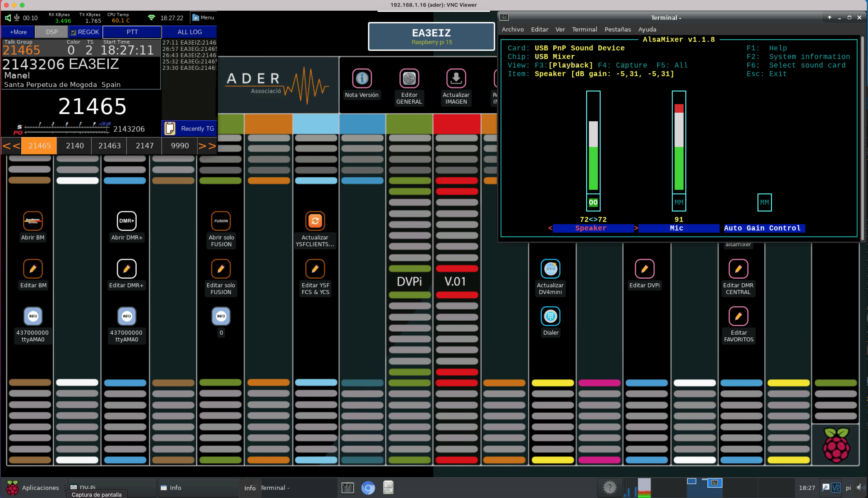Go to next talk groups with >> arrows

[207, 146]
